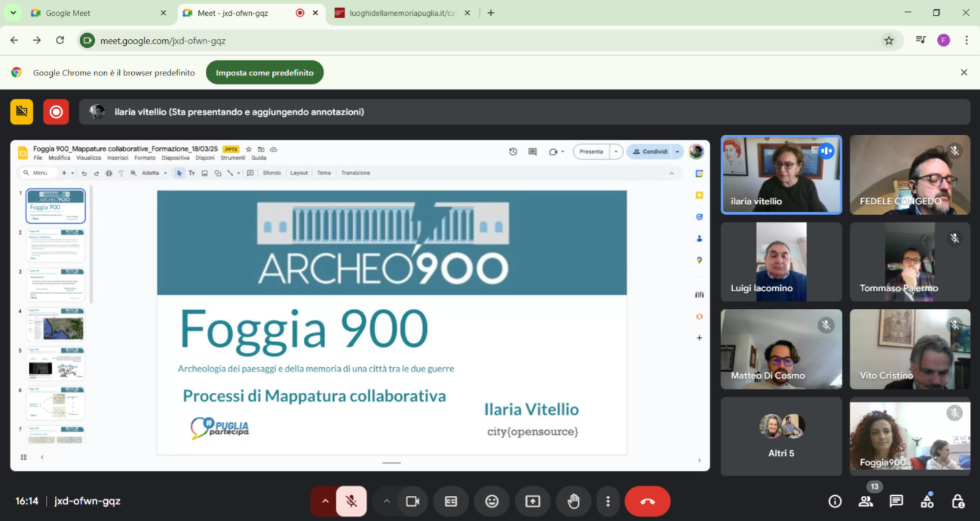
Task: Select slide 4 thumbnail with map
Action: (55, 325)
